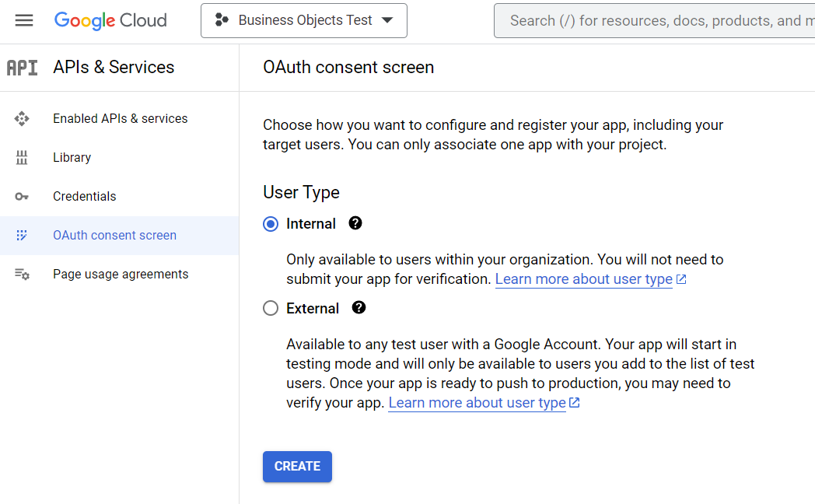Open Page usage agreements
This screenshot has width=815, height=504.
[x=121, y=275]
